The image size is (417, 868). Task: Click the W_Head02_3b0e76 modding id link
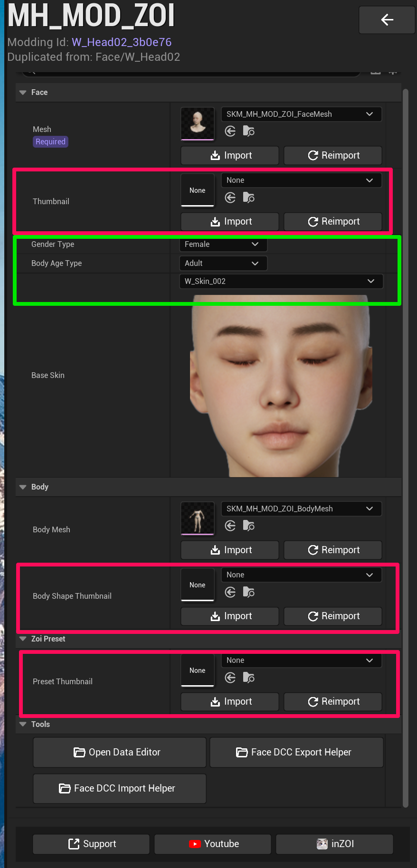click(x=122, y=42)
